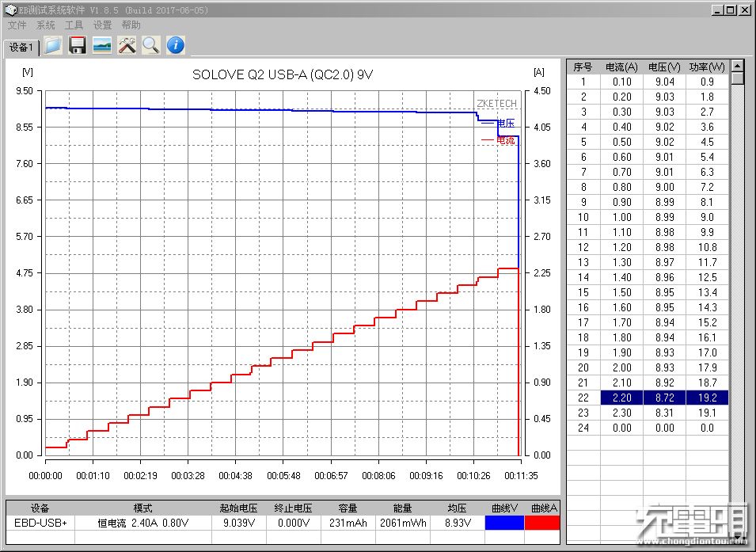756x552 pixels.
Task: Open the 帮助 menu
Action: click(x=131, y=25)
